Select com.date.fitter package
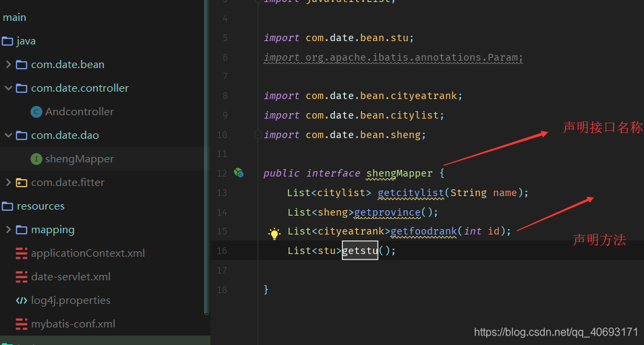Image resolution: width=644 pixels, height=345 pixels. click(67, 182)
